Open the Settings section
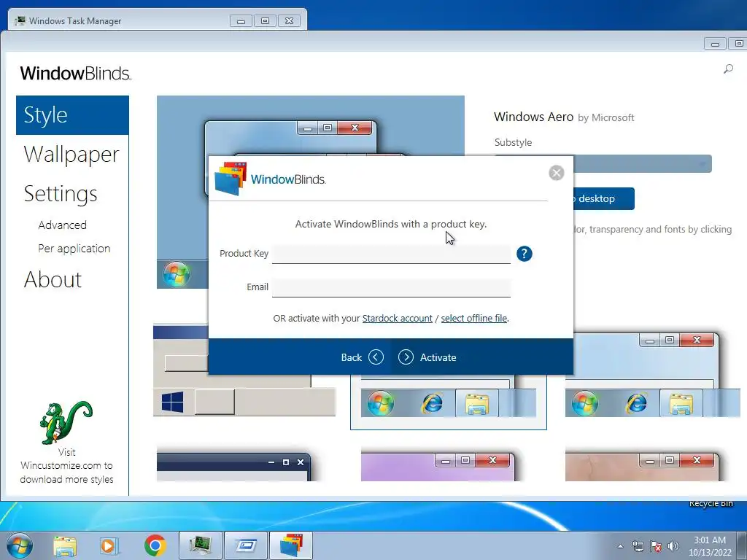The image size is (747, 560). pos(61,194)
